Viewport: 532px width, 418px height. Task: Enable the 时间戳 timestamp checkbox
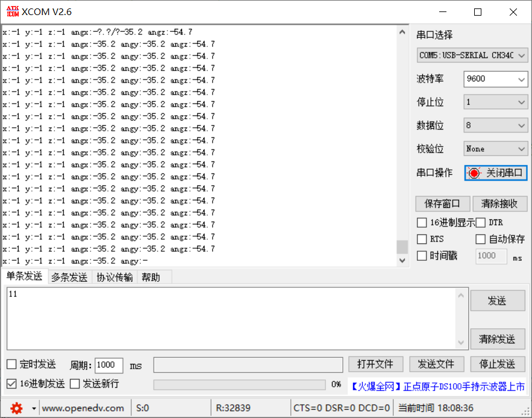[x=422, y=255]
